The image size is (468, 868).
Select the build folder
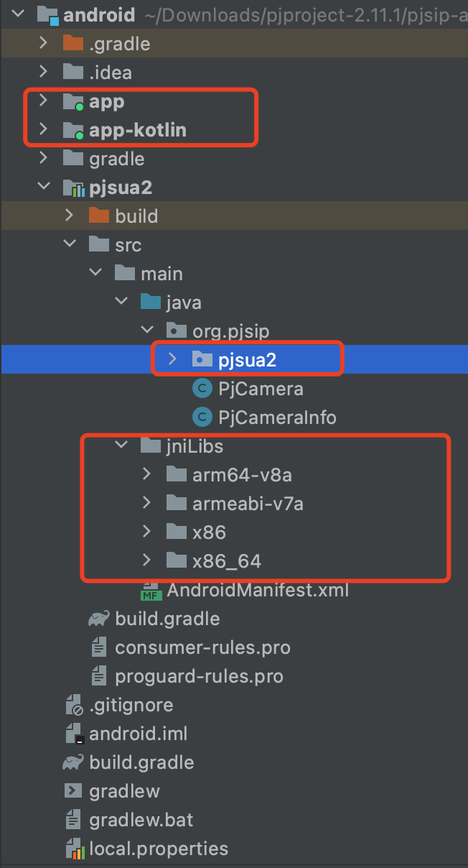[x=141, y=216]
